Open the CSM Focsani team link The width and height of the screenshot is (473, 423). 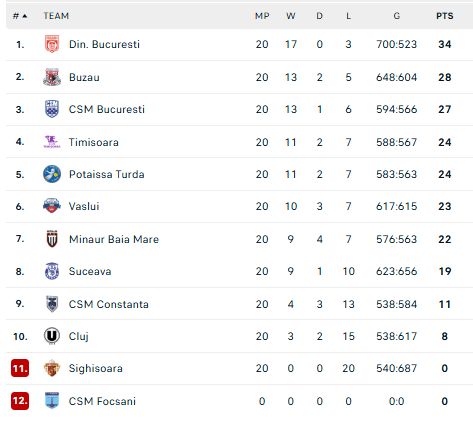pyautogui.click(x=102, y=401)
